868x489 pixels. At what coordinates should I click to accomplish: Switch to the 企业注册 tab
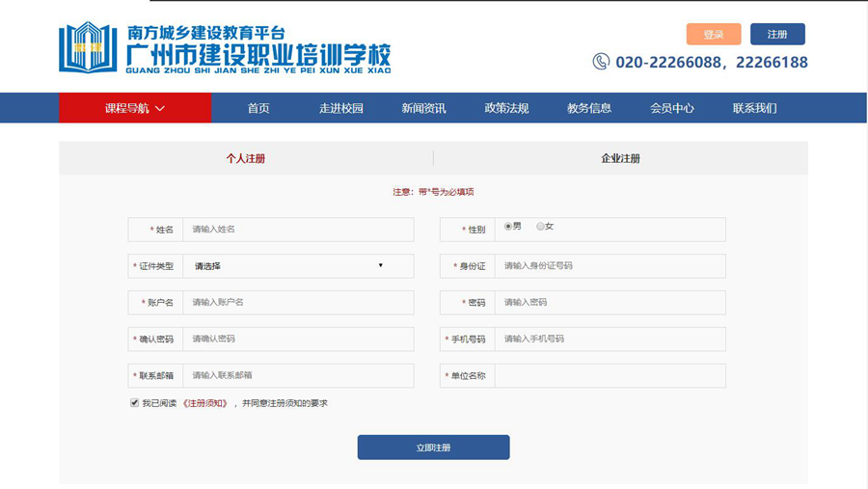click(620, 158)
